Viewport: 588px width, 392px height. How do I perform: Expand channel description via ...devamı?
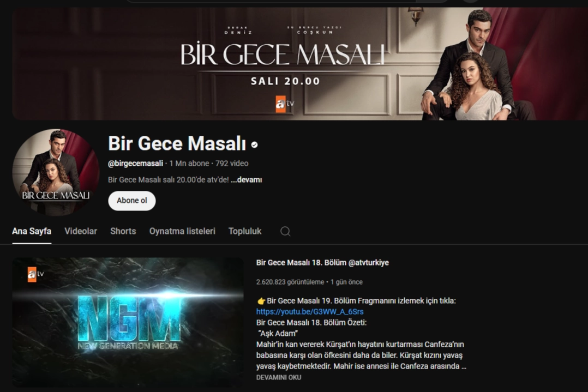point(247,180)
